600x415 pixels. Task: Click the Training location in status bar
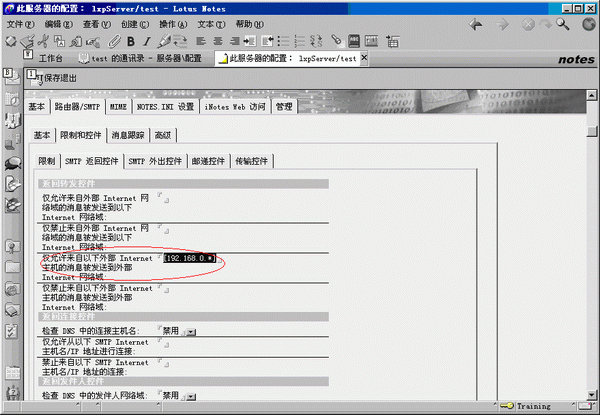click(x=536, y=407)
